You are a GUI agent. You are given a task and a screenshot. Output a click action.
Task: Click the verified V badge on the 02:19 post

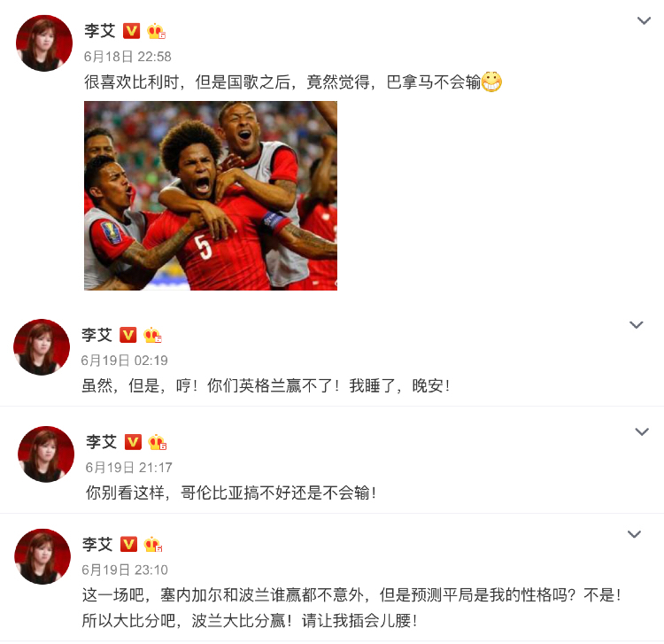coord(127,335)
